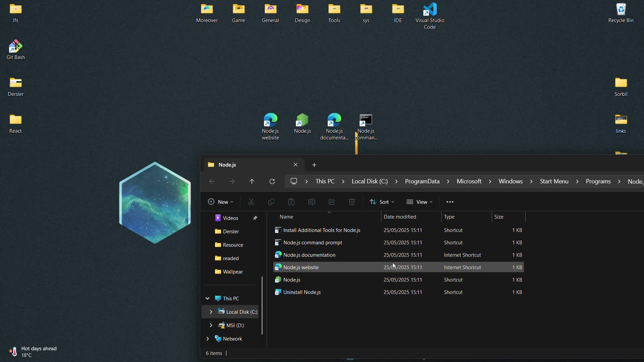
Task: Expand chevron after Start Menu in address bar
Action: pos(577,181)
